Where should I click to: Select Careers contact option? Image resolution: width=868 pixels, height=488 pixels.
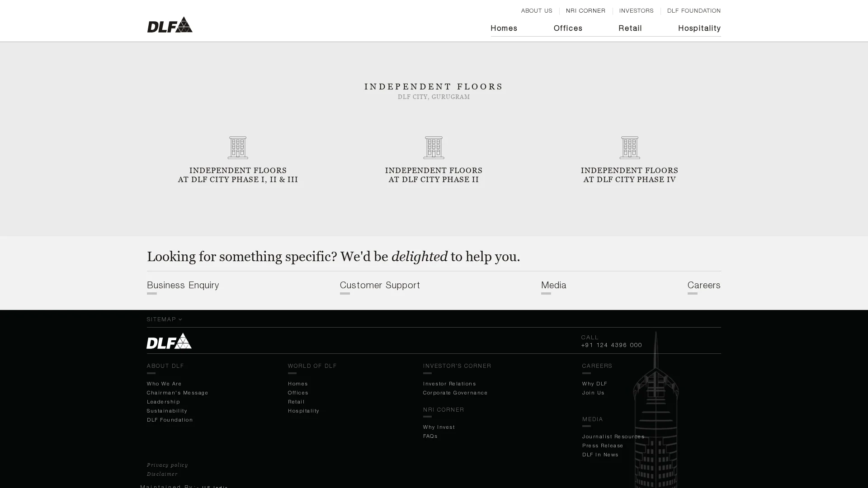[x=704, y=286]
